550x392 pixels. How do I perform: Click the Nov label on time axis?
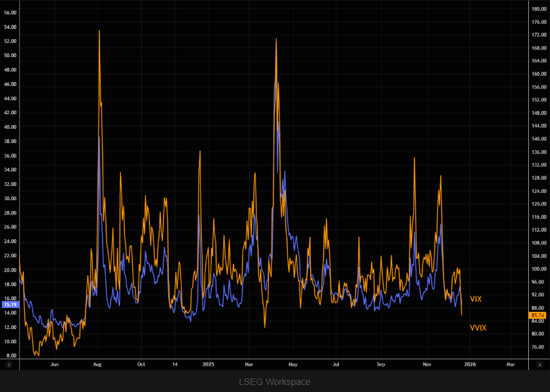[x=427, y=364]
